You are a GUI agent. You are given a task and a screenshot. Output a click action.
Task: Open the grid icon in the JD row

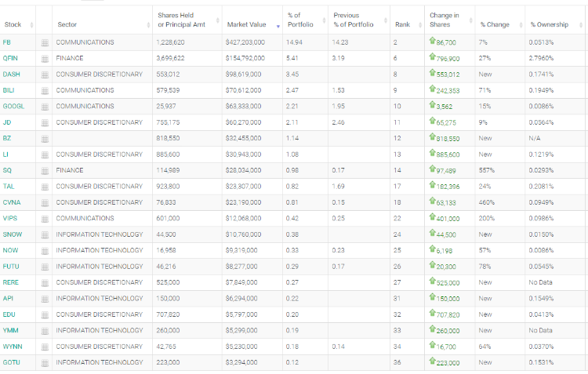pyautogui.click(x=45, y=122)
